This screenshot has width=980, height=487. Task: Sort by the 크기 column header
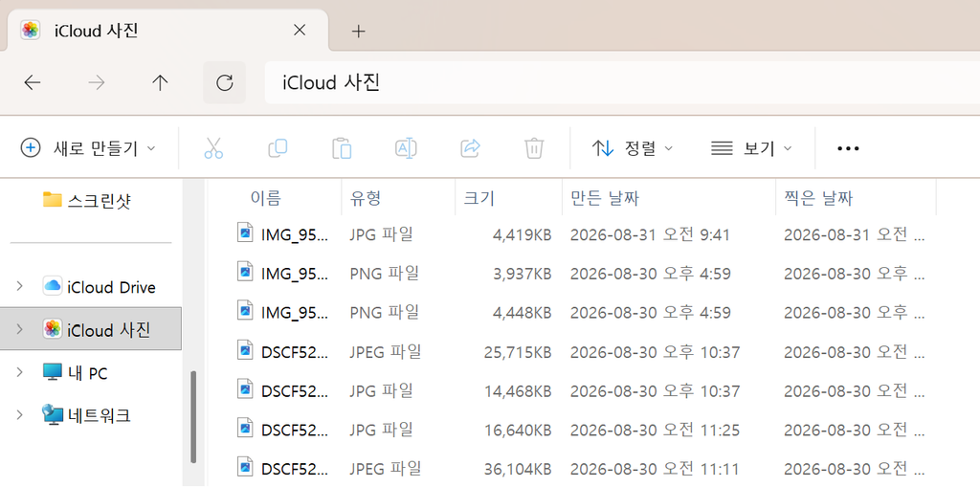pos(509,198)
